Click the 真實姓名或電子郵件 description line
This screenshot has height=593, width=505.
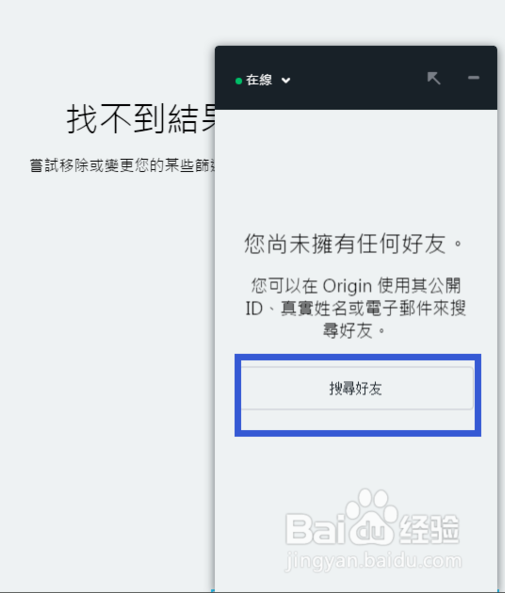356,309
